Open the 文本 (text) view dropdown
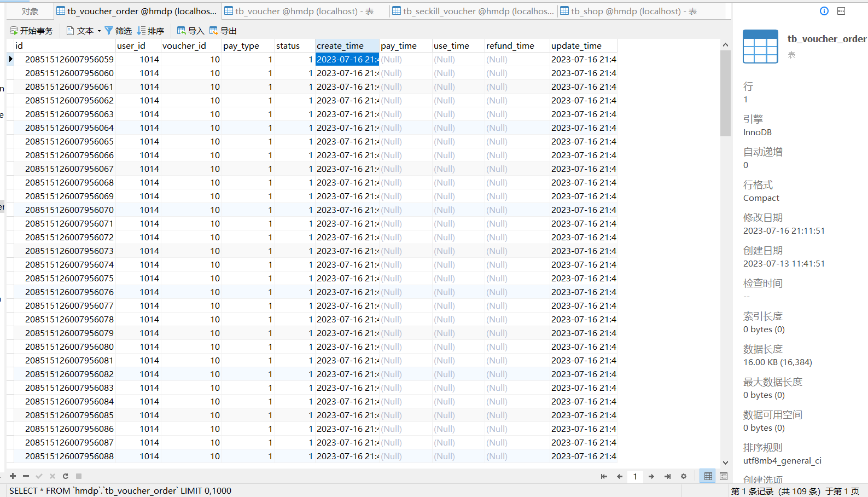The width and height of the screenshot is (868, 497). coord(83,31)
